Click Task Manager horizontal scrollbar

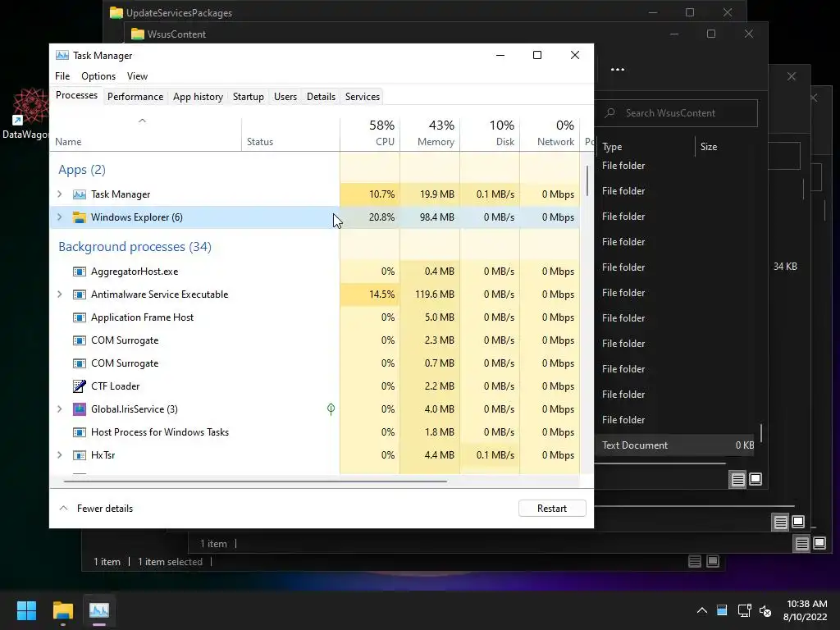(x=255, y=481)
